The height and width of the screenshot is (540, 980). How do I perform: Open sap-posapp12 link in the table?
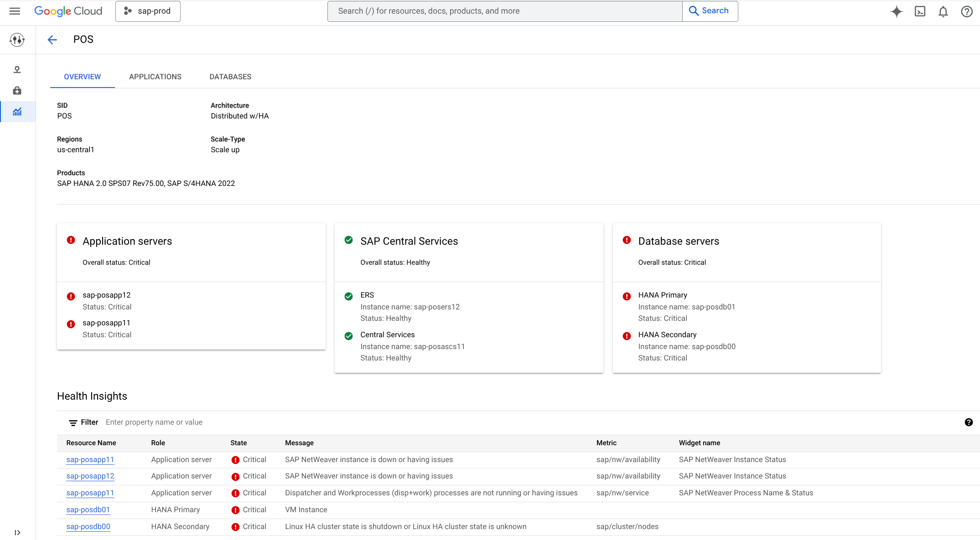(90, 476)
